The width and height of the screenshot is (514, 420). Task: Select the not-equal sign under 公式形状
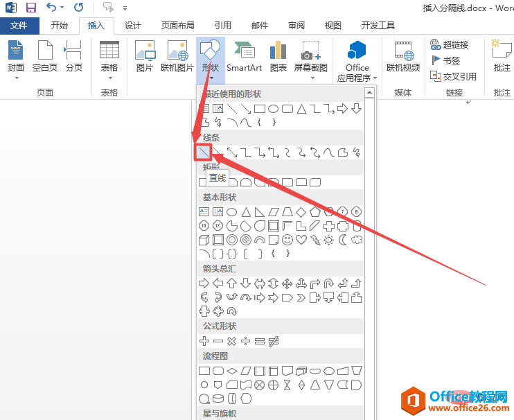click(x=274, y=341)
